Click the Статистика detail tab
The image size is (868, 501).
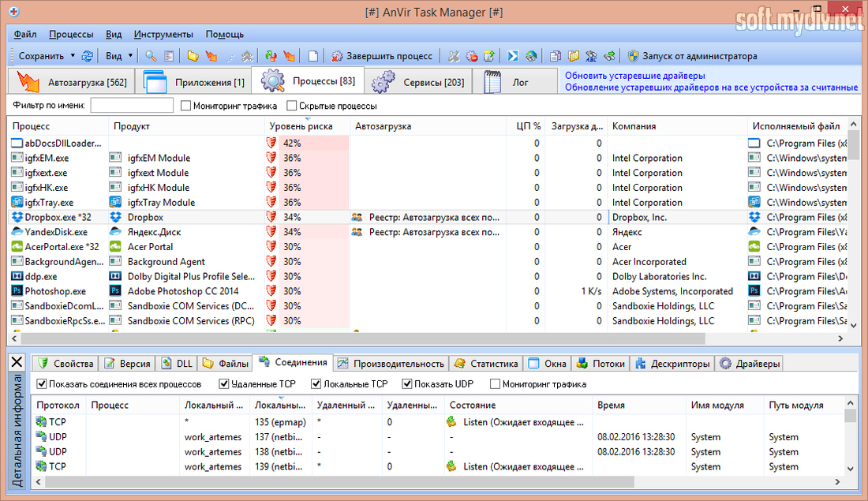click(486, 364)
